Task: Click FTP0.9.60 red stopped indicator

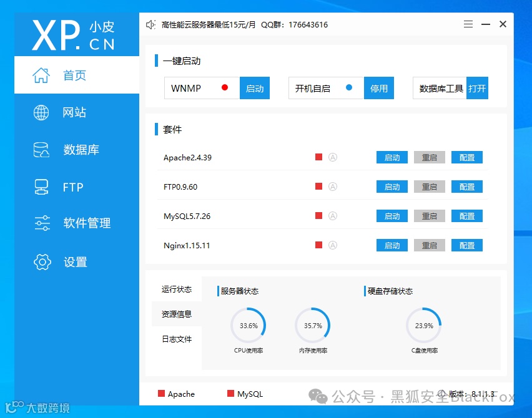Action: point(318,186)
